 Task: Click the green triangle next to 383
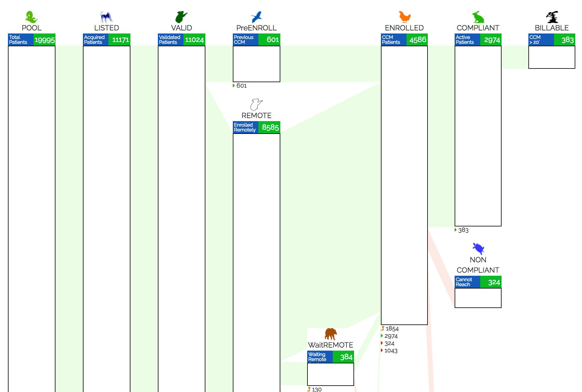click(x=456, y=230)
